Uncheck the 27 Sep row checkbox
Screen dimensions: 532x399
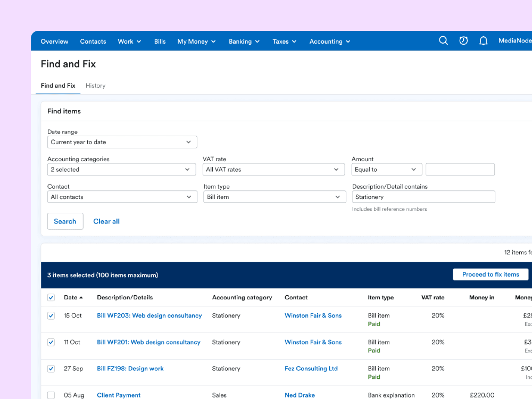(51, 369)
